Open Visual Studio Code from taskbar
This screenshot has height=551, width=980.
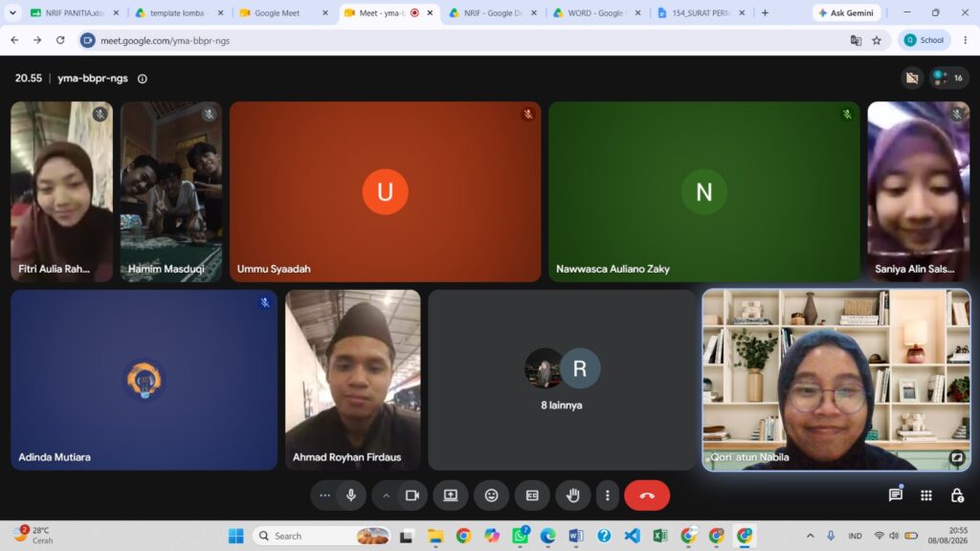pyautogui.click(x=632, y=536)
